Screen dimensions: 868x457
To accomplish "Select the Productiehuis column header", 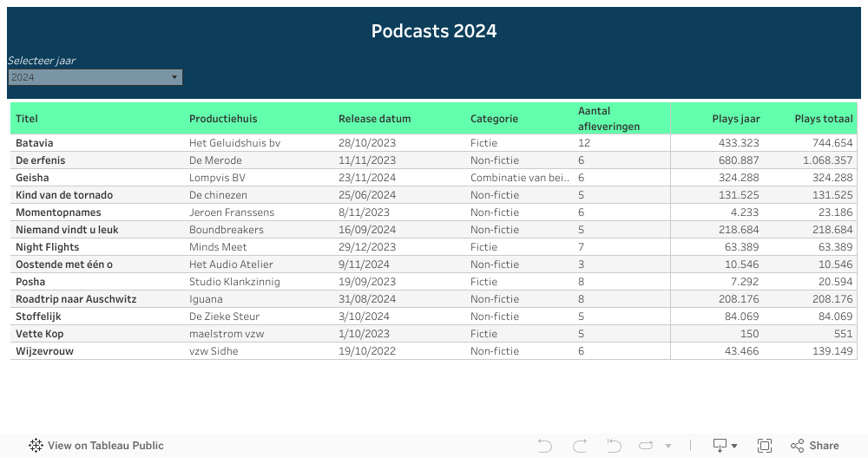I will pos(223,119).
